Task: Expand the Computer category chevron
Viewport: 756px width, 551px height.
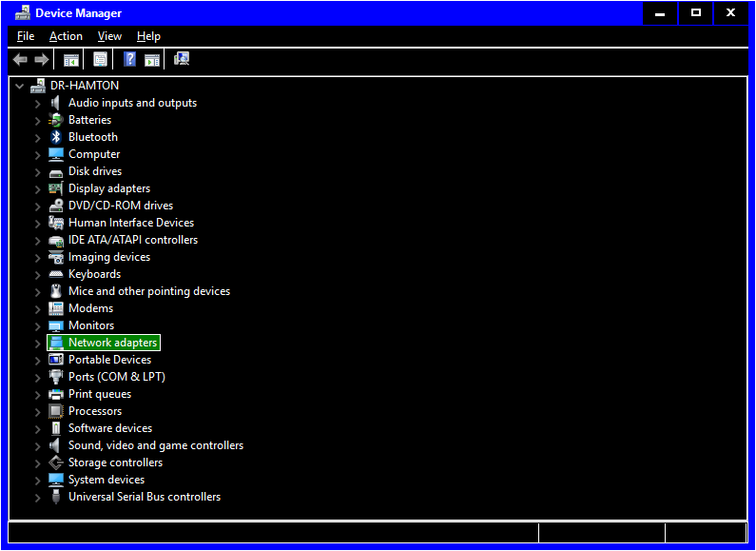Action: click(x=38, y=155)
